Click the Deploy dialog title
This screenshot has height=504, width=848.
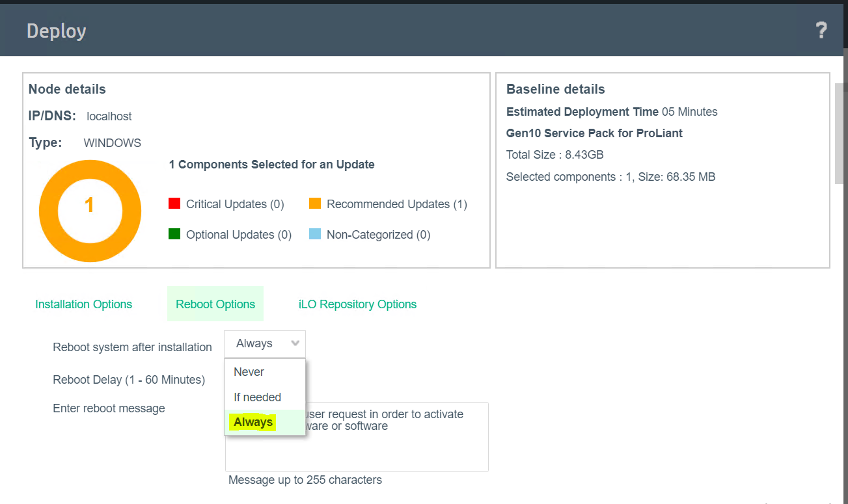coord(57,31)
